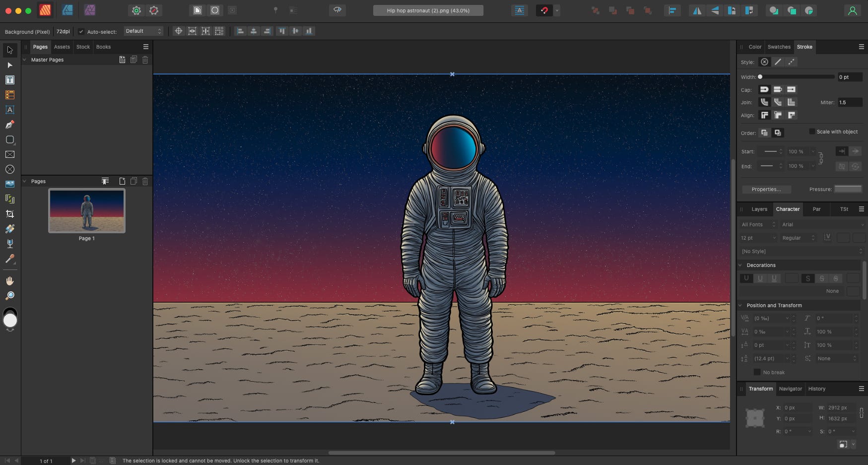Click the Properties... button

766,189
